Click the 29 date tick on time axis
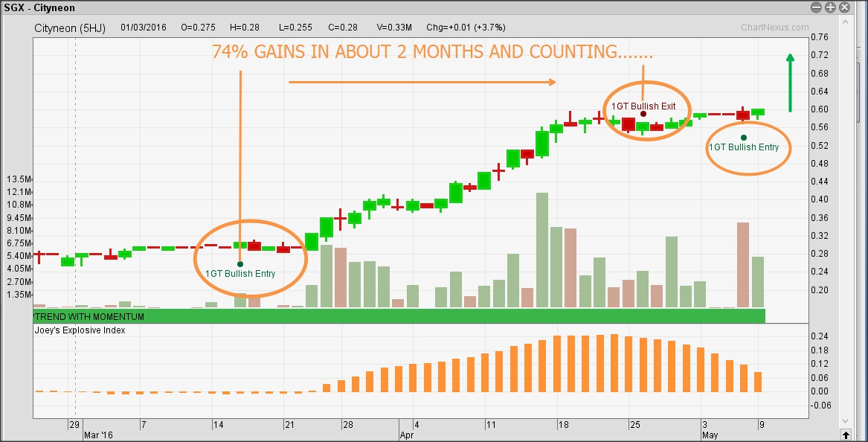Screen dimensions: 868x442 point(74,425)
